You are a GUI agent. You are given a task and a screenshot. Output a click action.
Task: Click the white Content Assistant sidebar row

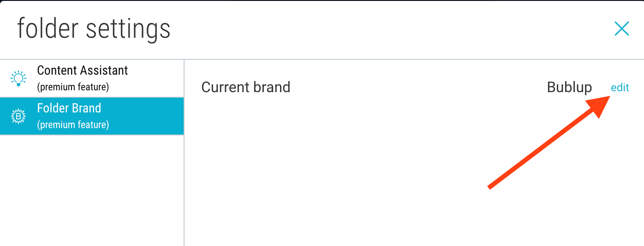[x=92, y=78]
